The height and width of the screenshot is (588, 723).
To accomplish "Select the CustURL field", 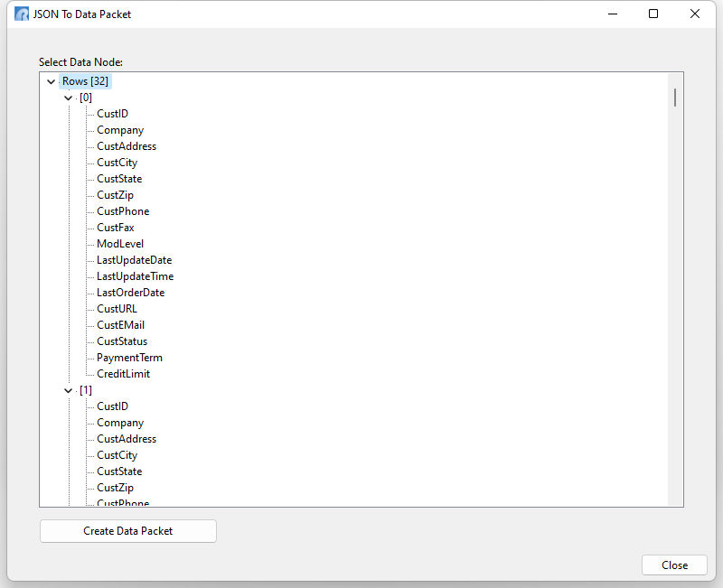I will coord(117,309).
